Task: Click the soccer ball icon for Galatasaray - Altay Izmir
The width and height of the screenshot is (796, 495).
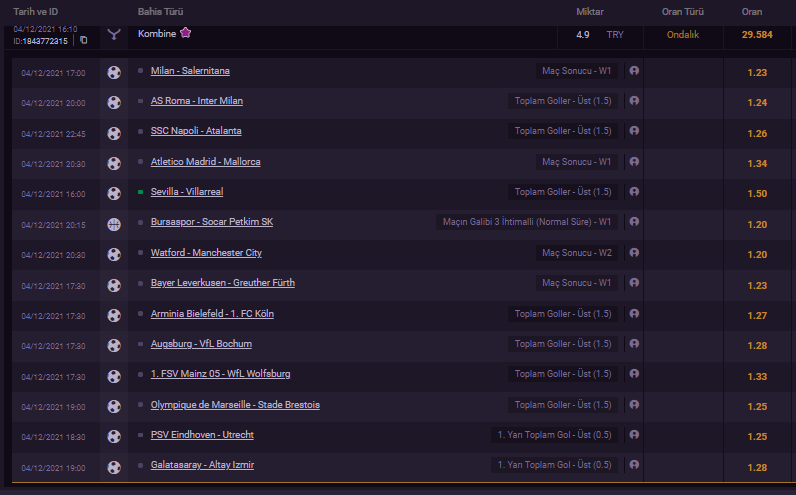Action: point(114,467)
